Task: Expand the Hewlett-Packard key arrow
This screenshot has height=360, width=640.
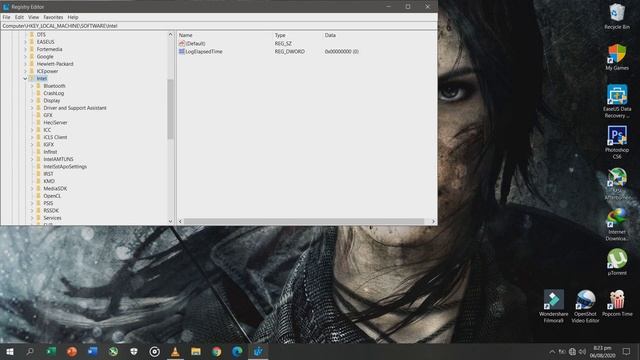Action: [x=25, y=64]
